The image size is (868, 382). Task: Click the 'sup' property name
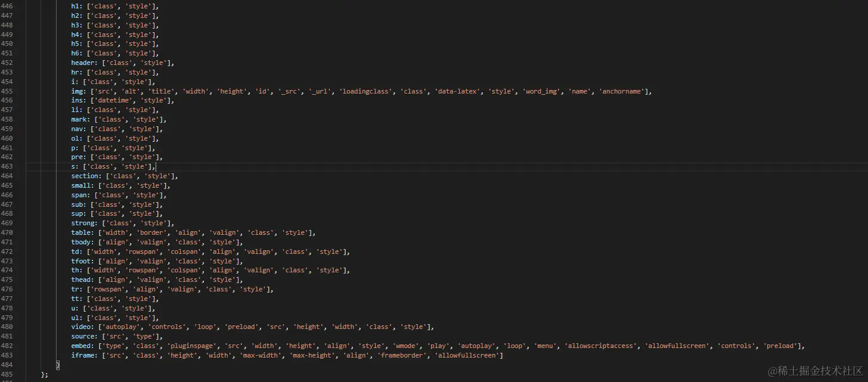click(77, 214)
